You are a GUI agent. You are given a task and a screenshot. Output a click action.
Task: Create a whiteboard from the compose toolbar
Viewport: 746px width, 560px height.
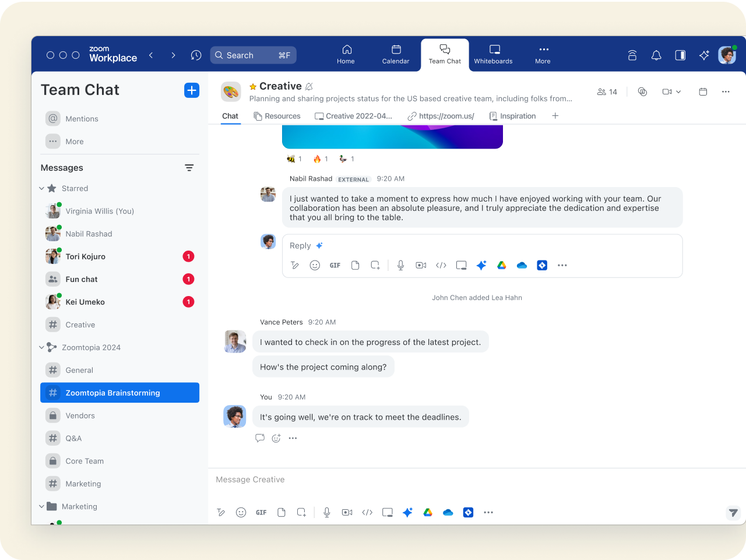387,512
